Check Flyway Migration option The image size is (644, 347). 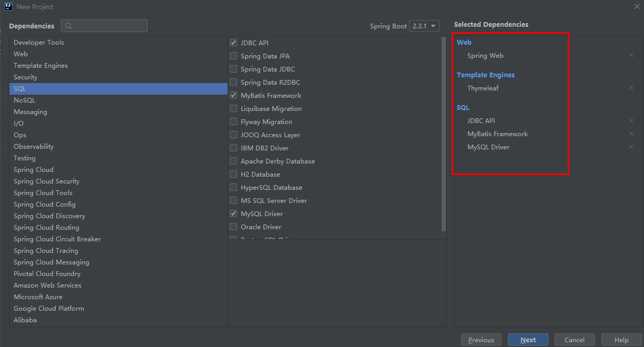click(233, 121)
